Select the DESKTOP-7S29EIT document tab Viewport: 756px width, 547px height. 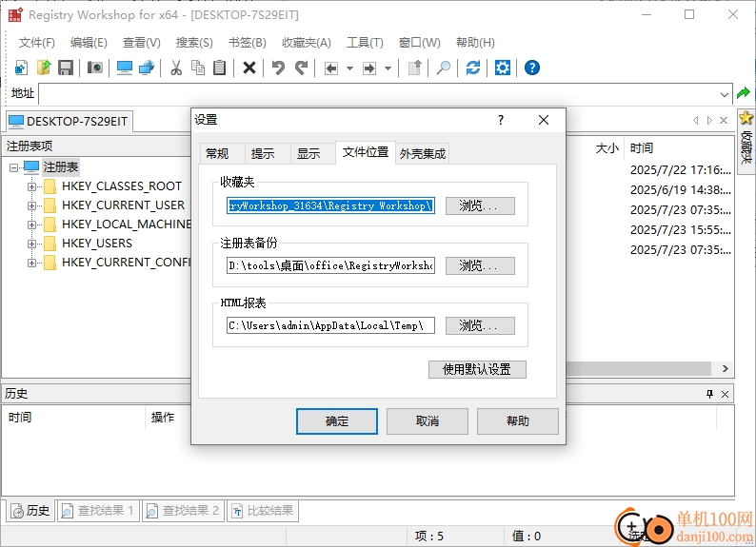69,122
